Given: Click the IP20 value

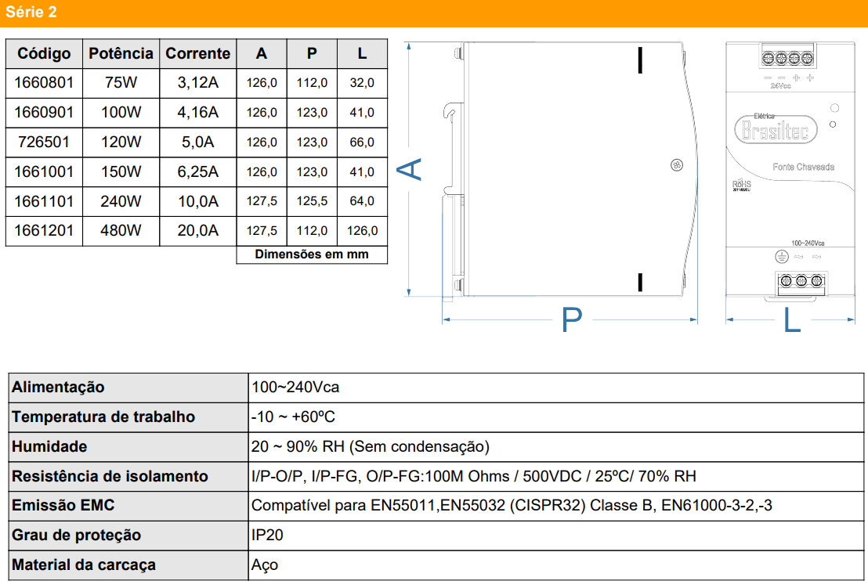Looking at the screenshot, I should 267,536.
